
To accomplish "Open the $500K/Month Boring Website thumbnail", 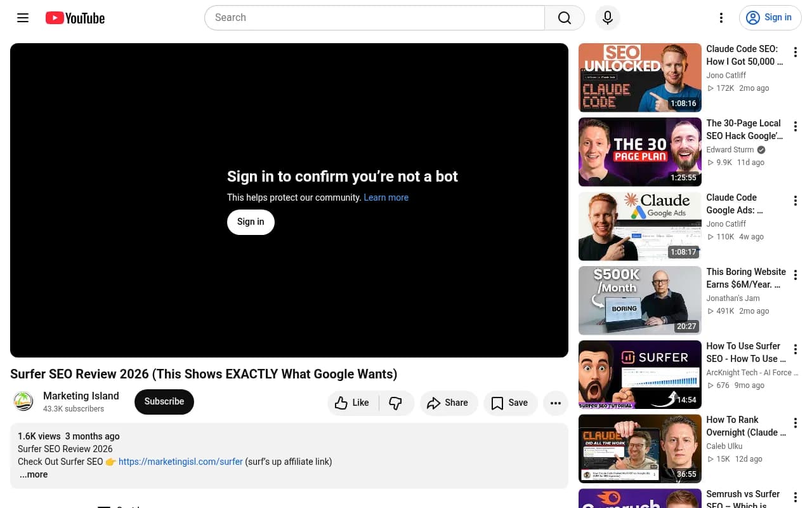I will [x=640, y=300].
